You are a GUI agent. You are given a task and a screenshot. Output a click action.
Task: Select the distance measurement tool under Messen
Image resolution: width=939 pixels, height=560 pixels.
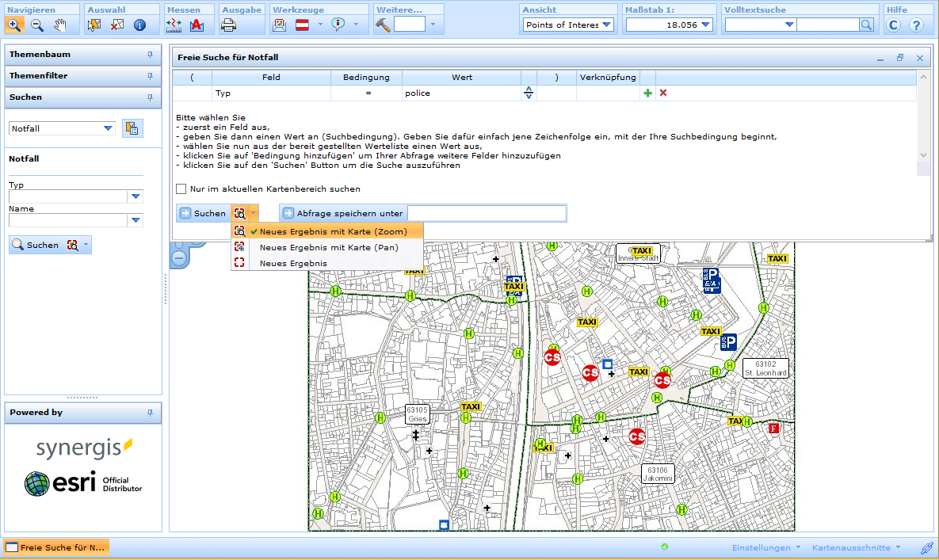point(174,25)
